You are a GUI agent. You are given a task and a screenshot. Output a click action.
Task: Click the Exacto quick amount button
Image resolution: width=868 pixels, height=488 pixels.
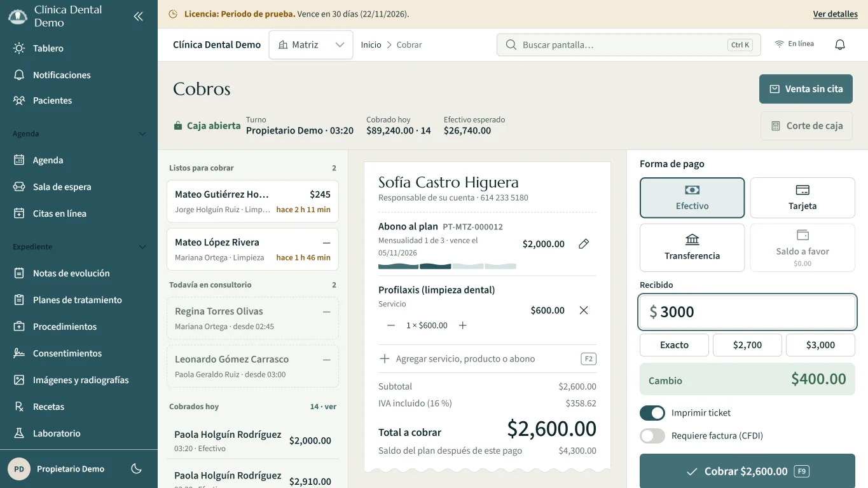674,345
